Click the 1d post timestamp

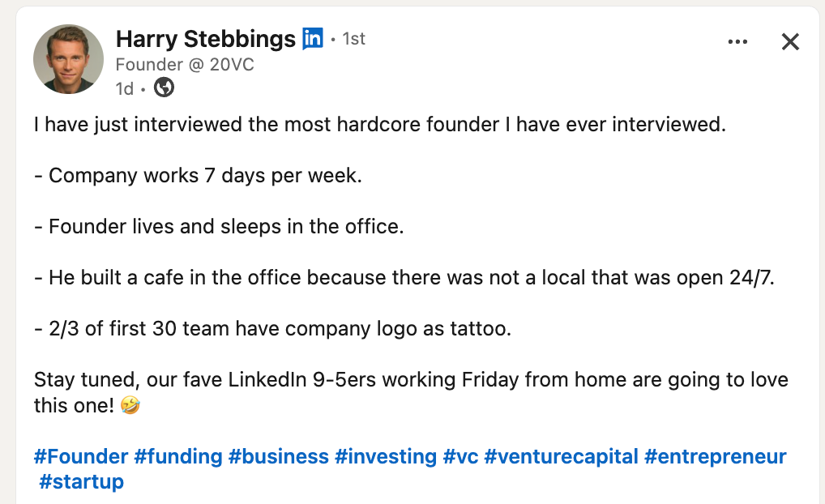pos(125,88)
